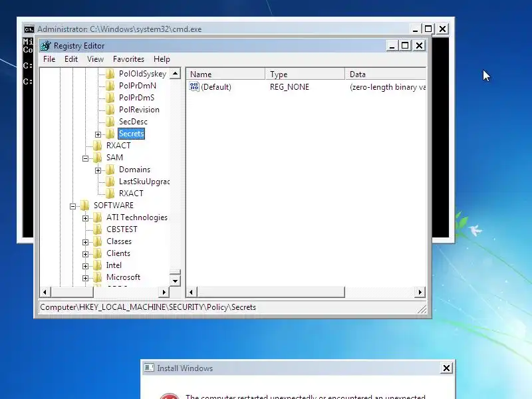Viewport: 532px width, 399px height.
Task: Minimize the Registry Editor window
Action: pyautogui.click(x=392, y=45)
